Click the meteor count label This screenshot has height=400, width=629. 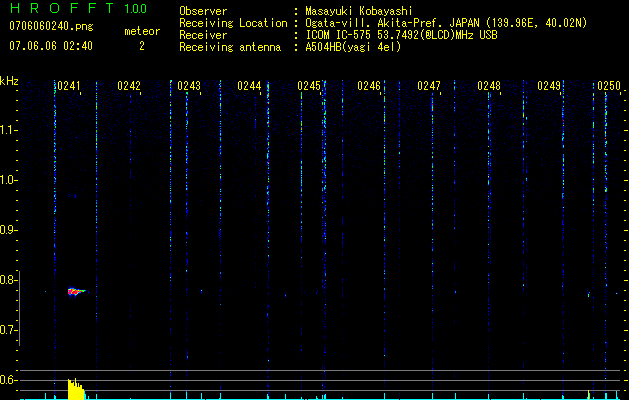pyautogui.click(x=142, y=31)
